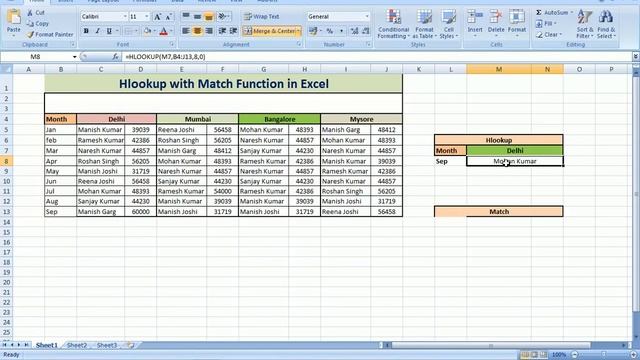Apply Comma Style number format
The width and height of the screenshot is (640, 360).
341,31
